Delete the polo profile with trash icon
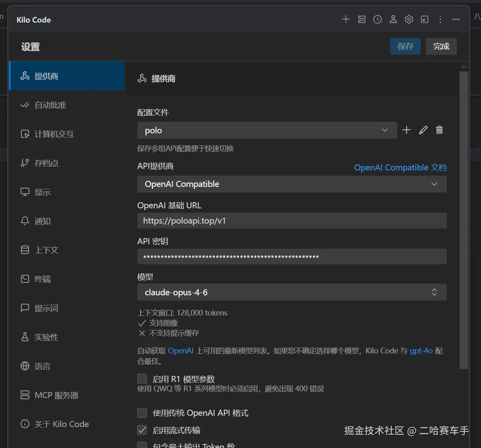Screen dimensions: 481x448 (439, 130)
